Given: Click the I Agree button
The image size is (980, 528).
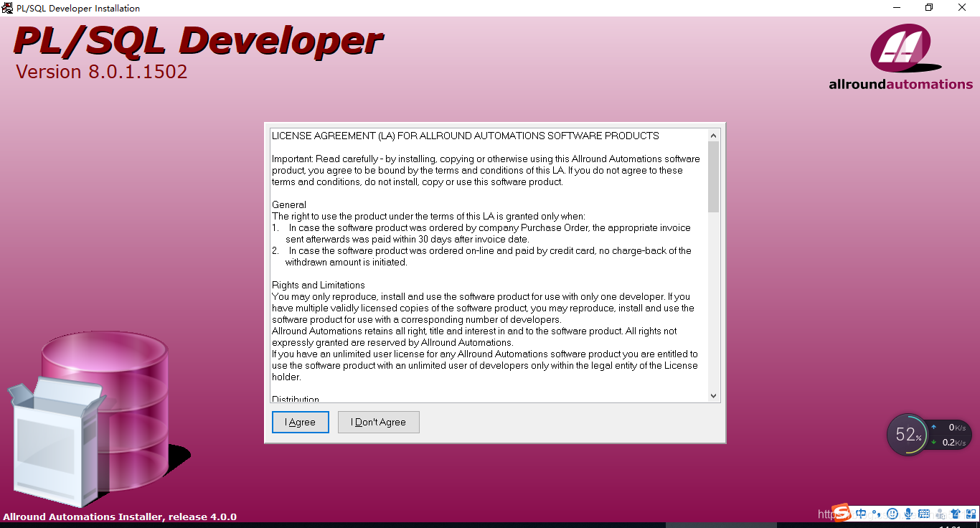Looking at the screenshot, I should tap(300, 422).
